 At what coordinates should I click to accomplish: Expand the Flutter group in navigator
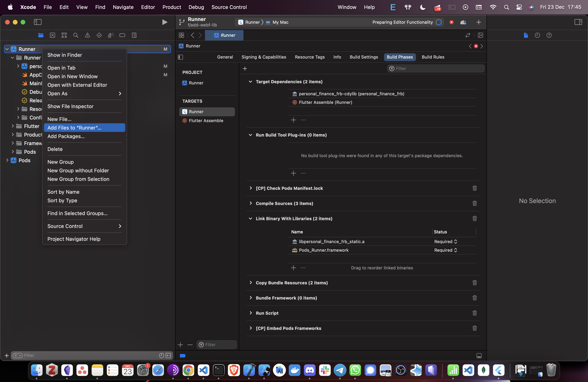pyautogui.click(x=13, y=126)
